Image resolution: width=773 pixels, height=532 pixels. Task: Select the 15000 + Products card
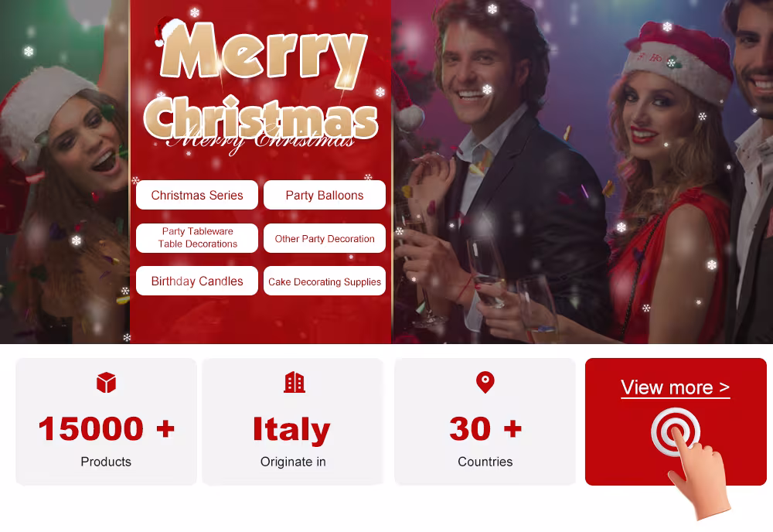(106, 422)
